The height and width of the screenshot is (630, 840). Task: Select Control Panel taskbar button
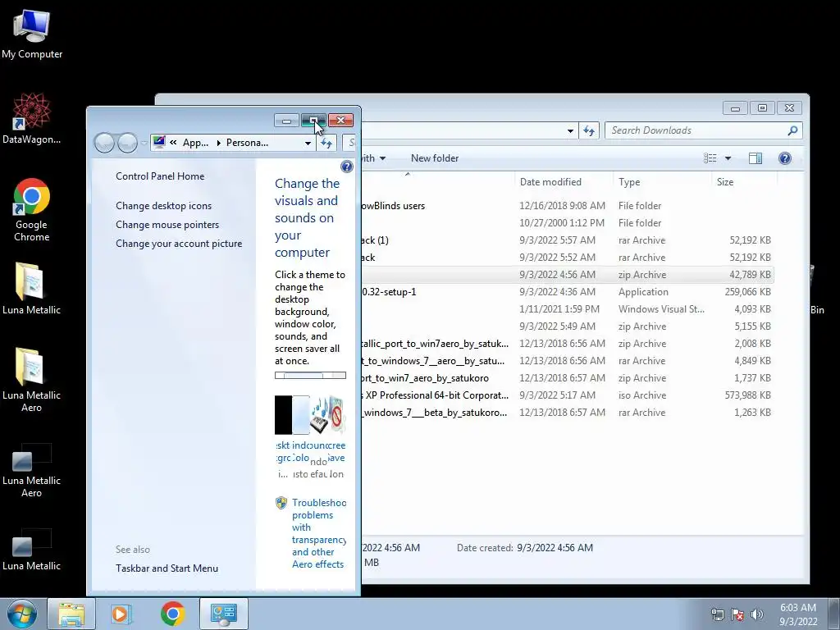tap(223, 614)
